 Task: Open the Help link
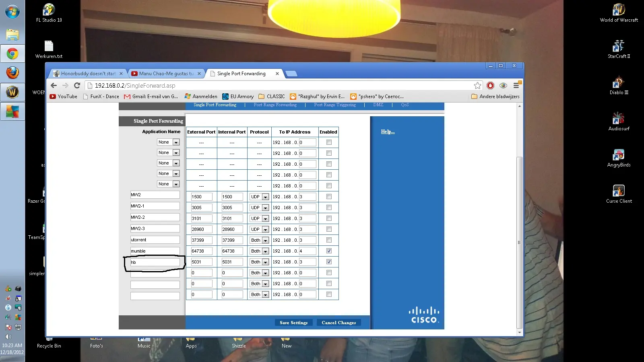tap(388, 132)
